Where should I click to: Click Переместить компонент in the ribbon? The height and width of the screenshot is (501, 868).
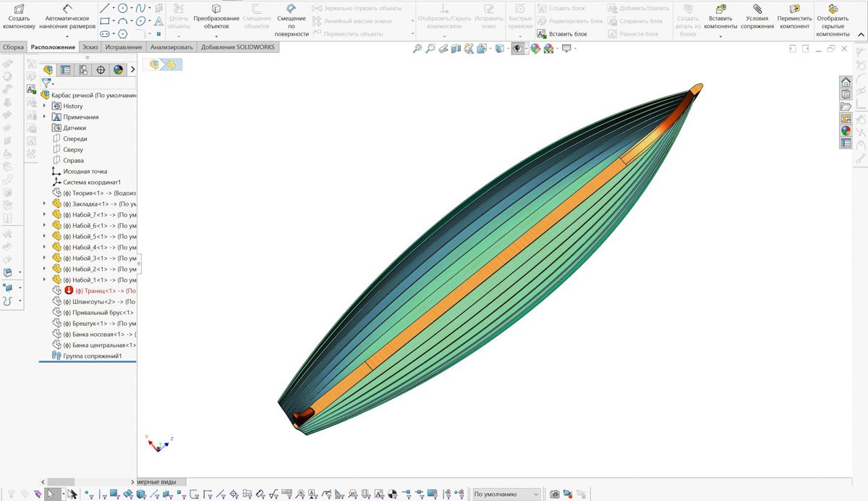pos(794,17)
